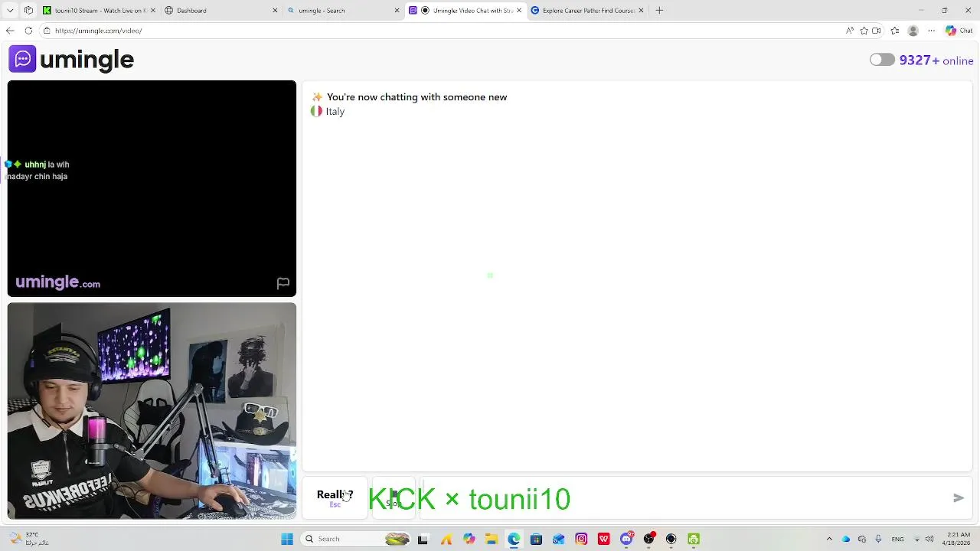The image size is (980, 551).
Task: Open Discord from the taskbar
Action: coord(626,539)
